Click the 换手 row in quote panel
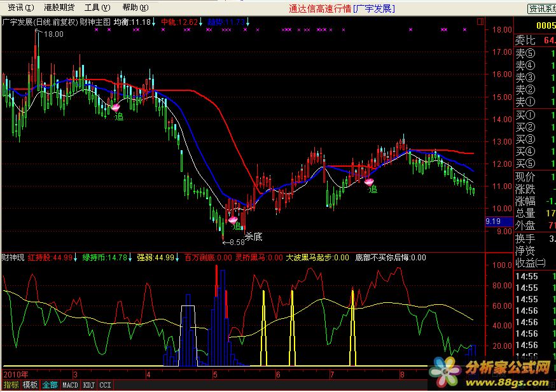556x392 pixels. (535, 239)
